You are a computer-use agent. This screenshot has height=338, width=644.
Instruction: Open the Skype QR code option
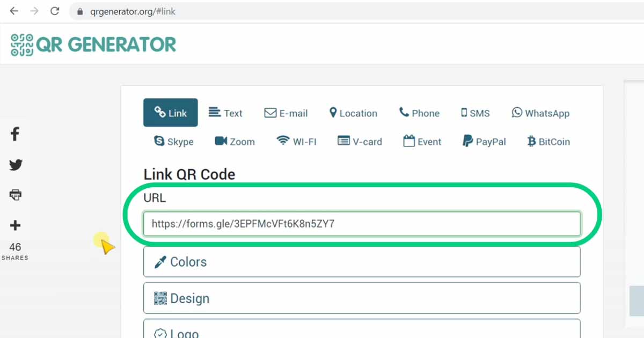(173, 141)
